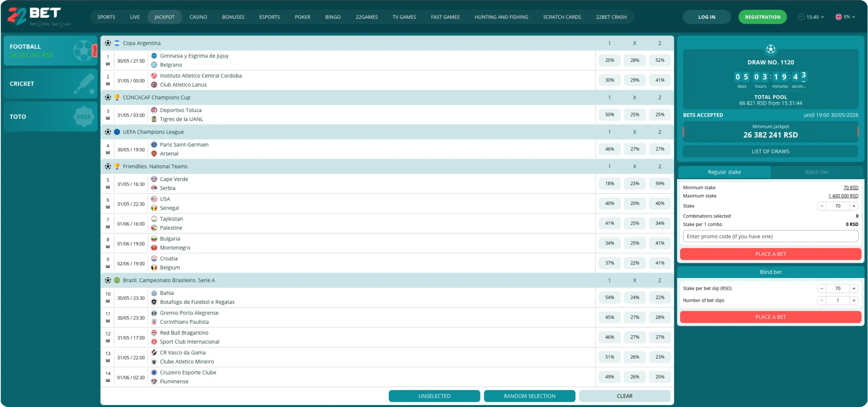Click the UEFA Champions League emblem icon

(117, 132)
